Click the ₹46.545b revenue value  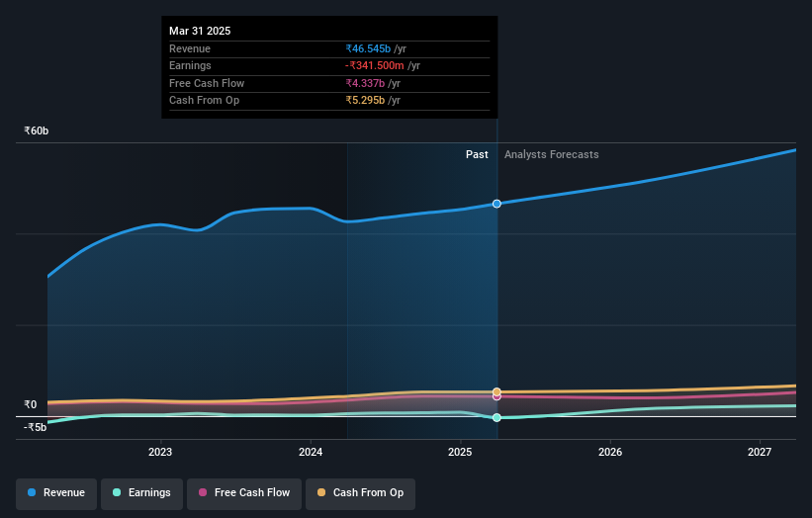(368, 48)
